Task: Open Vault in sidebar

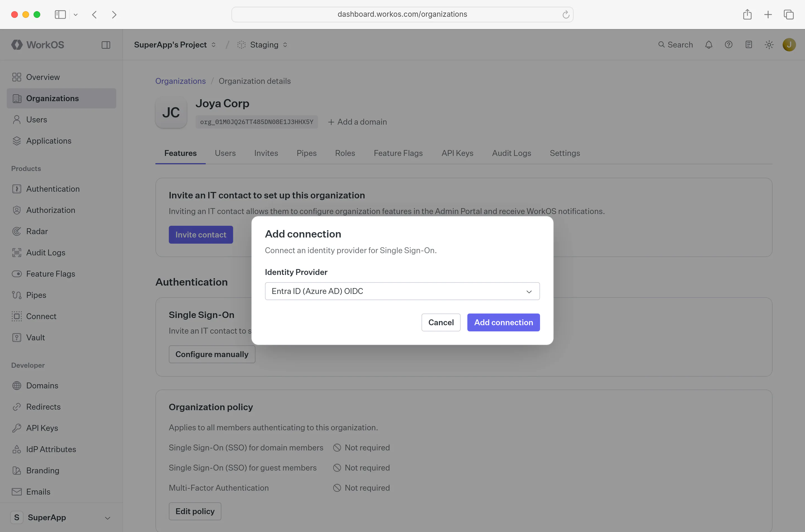Action: click(x=61, y=338)
